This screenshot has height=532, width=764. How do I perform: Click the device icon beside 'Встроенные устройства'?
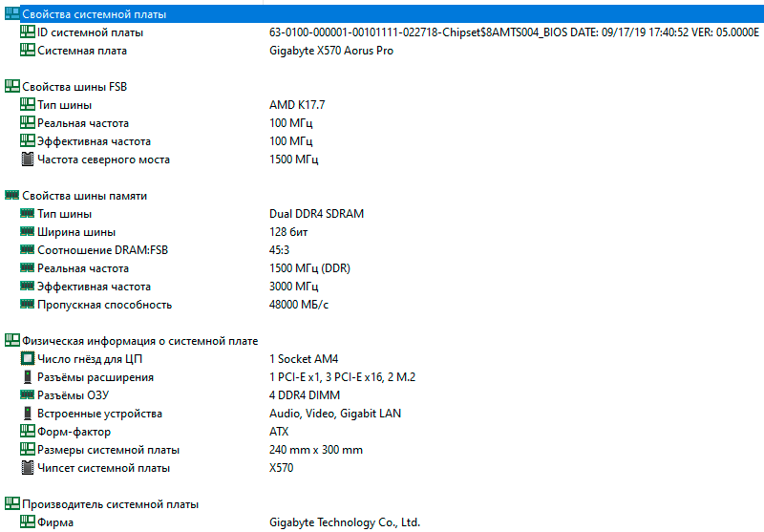click(28, 414)
